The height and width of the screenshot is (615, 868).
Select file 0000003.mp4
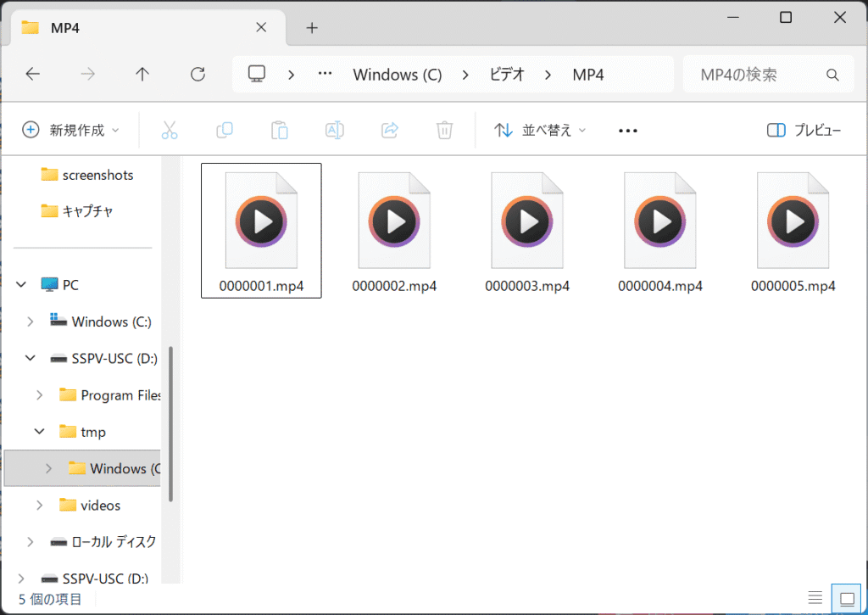(527, 231)
